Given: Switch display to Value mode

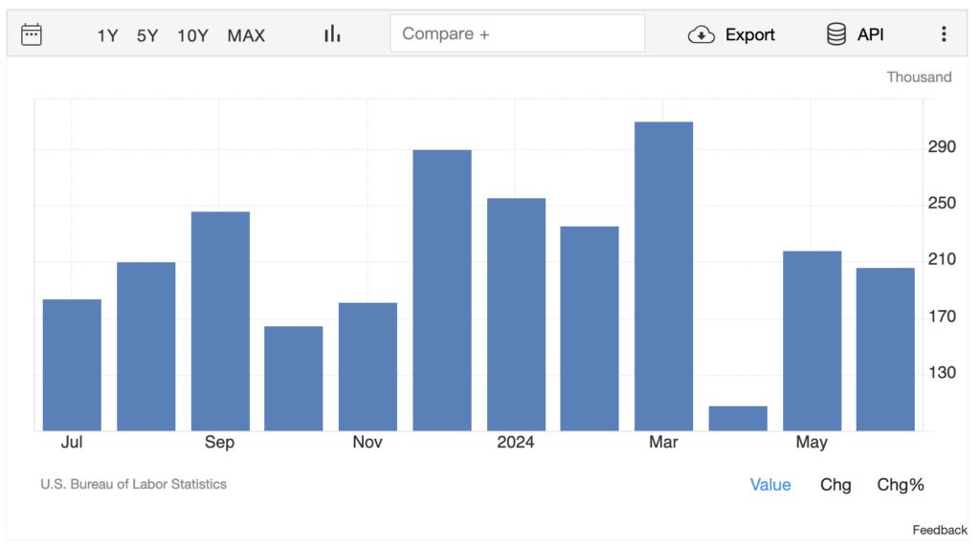Looking at the screenshot, I should point(770,485).
